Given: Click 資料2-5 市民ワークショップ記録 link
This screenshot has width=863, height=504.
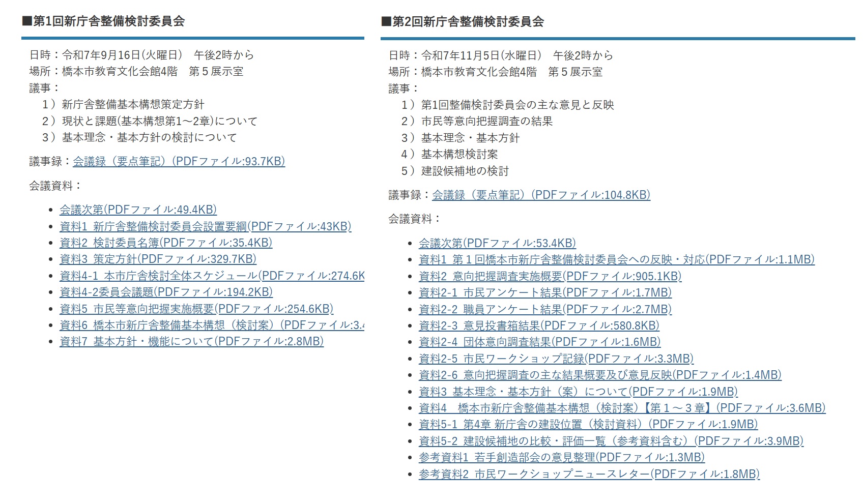Looking at the screenshot, I should [x=556, y=359].
